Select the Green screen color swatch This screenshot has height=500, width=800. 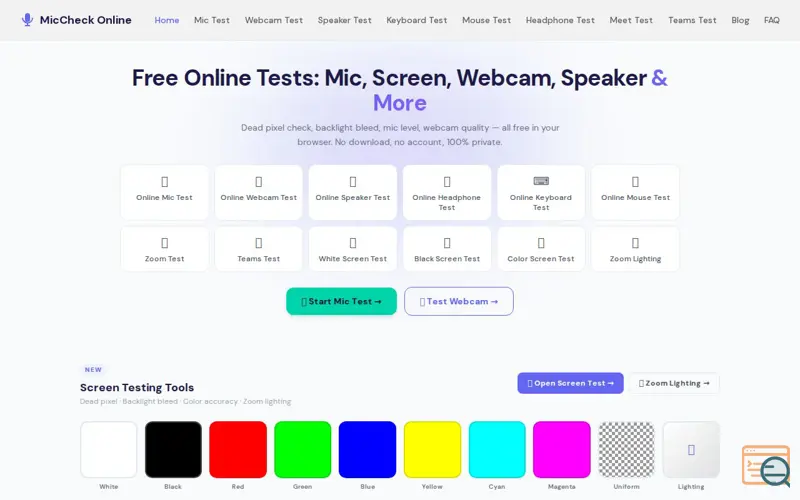[x=303, y=449]
